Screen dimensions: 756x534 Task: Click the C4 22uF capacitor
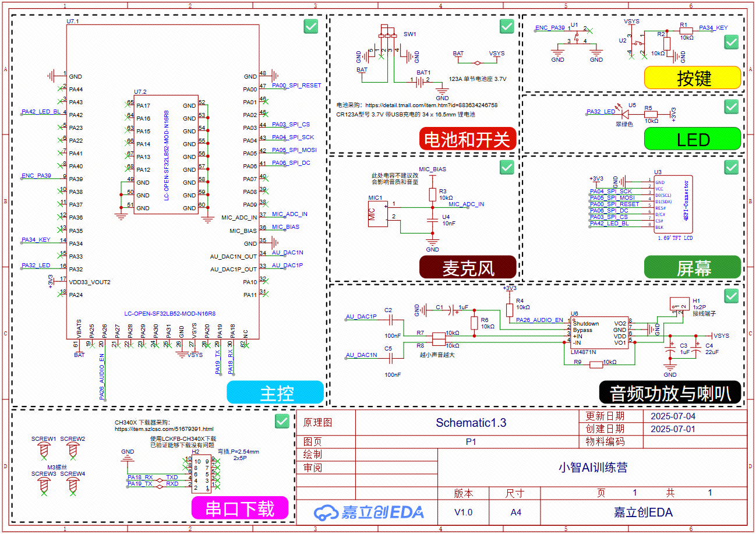pyautogui.click(x=695, y=347)
